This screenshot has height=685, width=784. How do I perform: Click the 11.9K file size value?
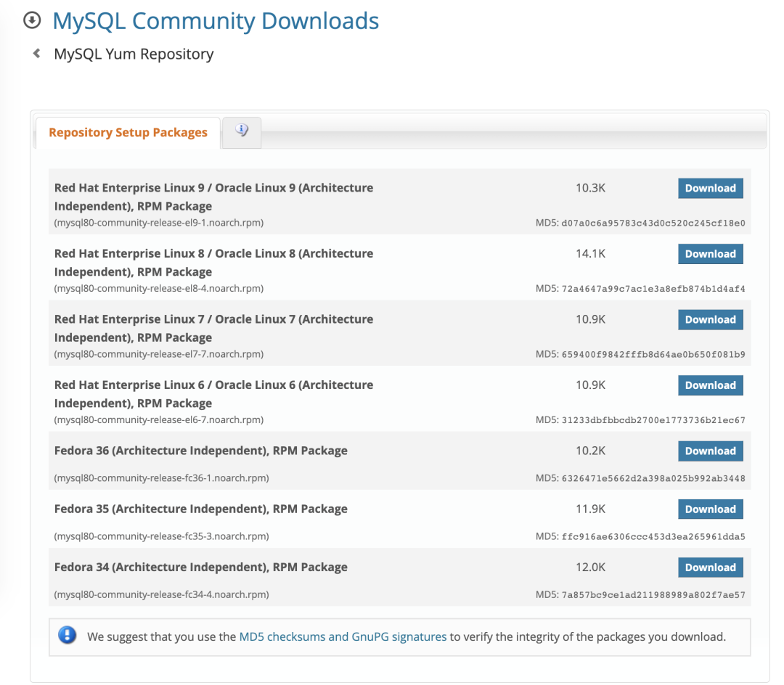coord(590,509)
